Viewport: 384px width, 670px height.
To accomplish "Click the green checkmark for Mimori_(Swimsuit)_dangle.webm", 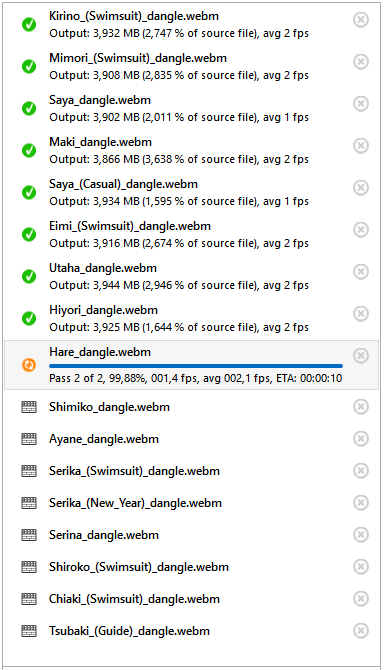I will [x=29, y=67].
